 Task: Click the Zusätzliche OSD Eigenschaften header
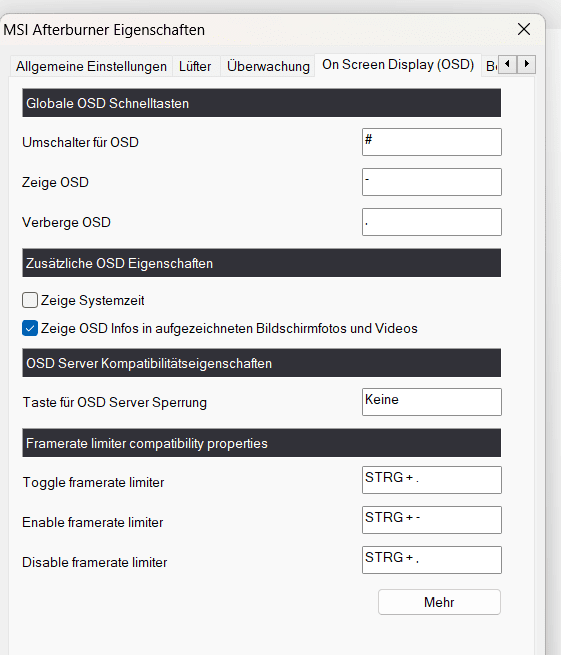(261, 263)
